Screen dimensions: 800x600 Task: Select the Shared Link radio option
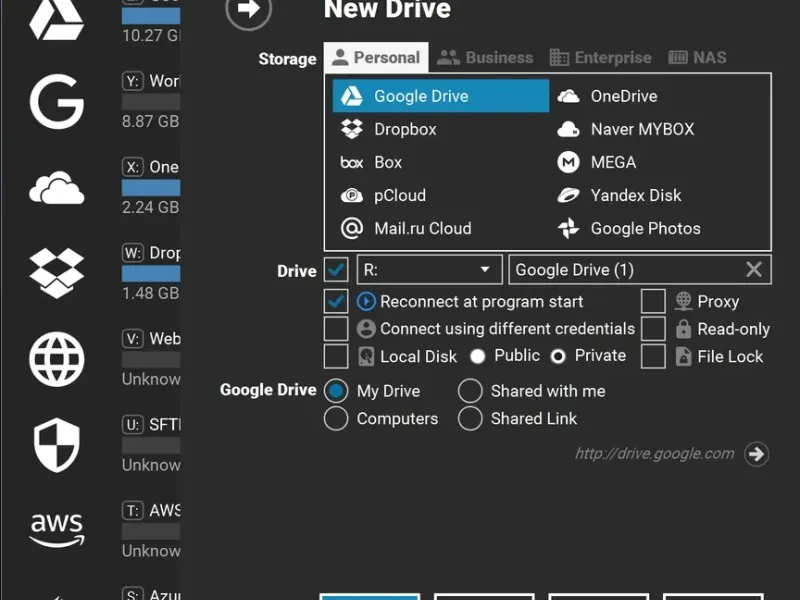pos(470,418)
